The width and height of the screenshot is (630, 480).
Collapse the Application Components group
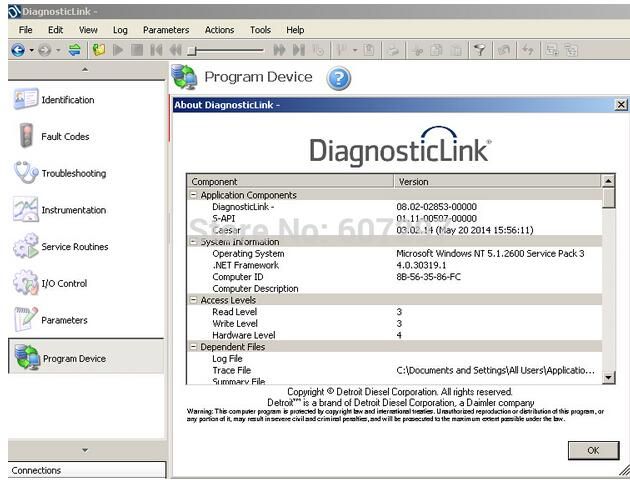(x=193, y=195)
